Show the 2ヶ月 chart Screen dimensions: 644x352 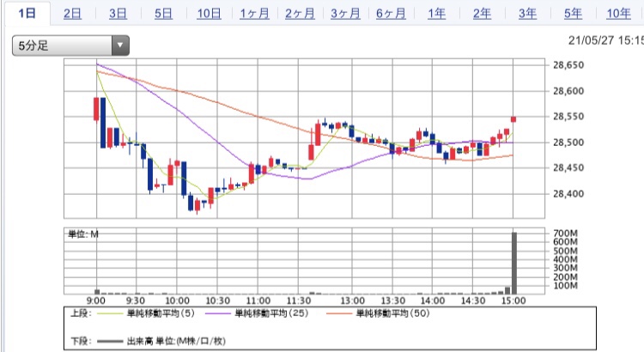pos(300,14)
